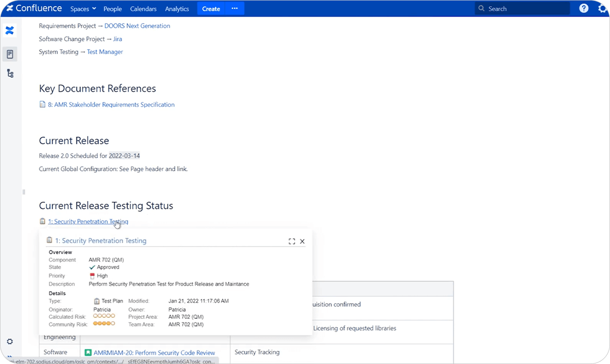
Task: Open the space hierarchy tree icon in sidebar
Action: [x=10, y=73]
